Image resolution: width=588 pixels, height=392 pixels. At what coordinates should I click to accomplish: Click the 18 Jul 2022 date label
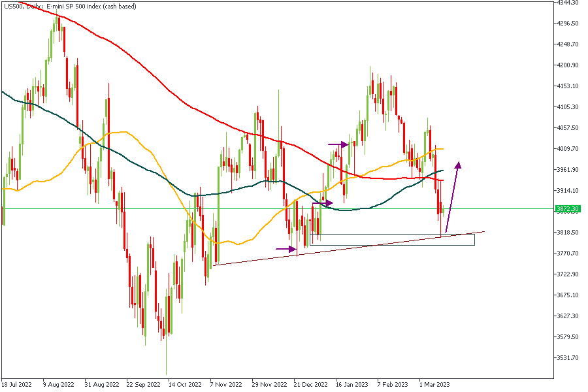[x=16, y=385]
